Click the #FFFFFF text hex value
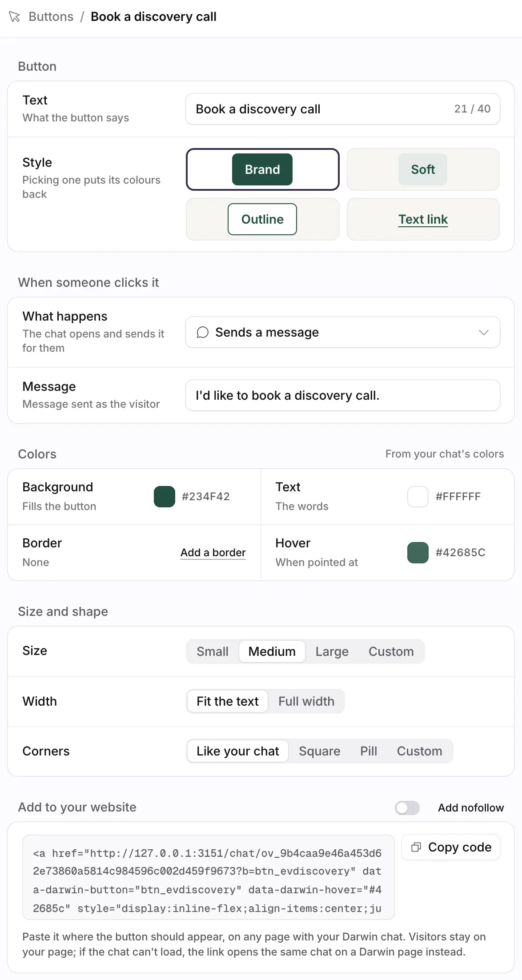Screen dimensions: 522x980 (x=458, y=497)
